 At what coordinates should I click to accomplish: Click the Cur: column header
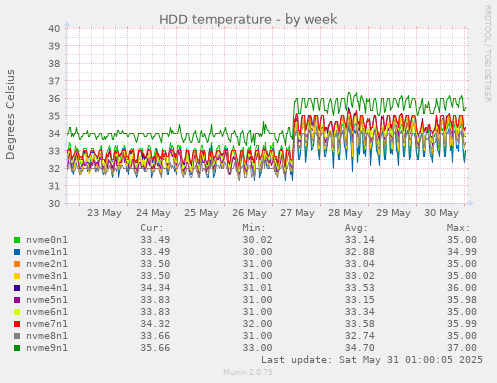[x=152, y=228]
